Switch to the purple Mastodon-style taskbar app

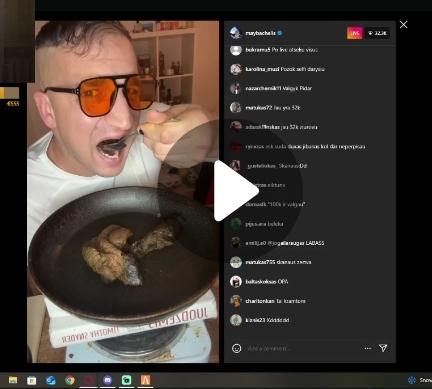[107, 380]
